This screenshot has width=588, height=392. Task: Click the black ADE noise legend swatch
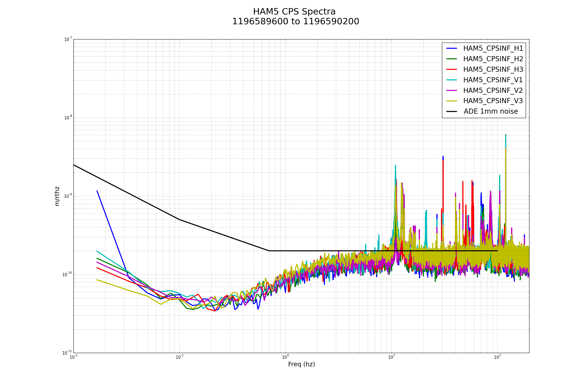click(x=452, y=111)
